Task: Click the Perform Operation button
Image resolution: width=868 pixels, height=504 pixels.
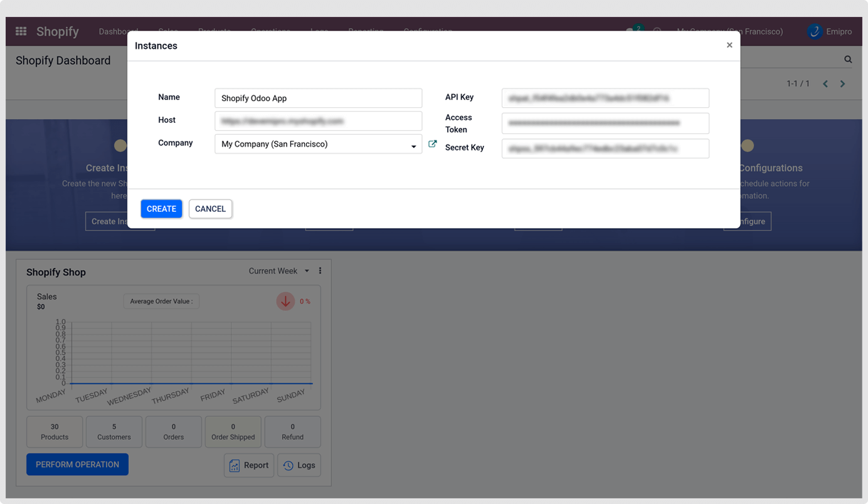Action: click(x=77, y=465)
